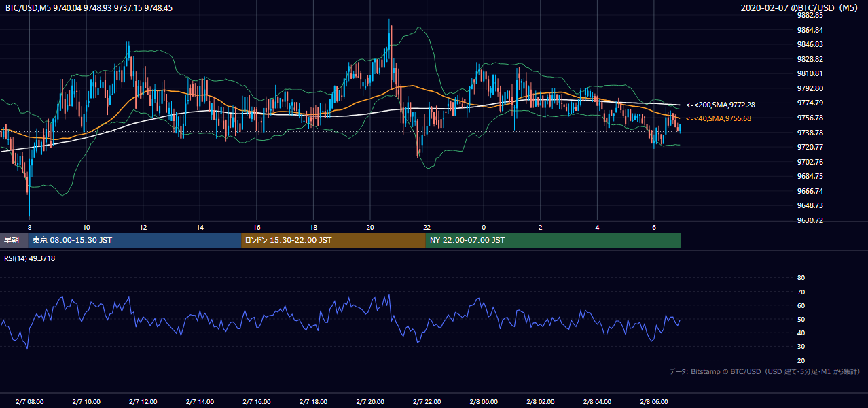Click the 2/7 18:00 time axis label

coord(313,402)
